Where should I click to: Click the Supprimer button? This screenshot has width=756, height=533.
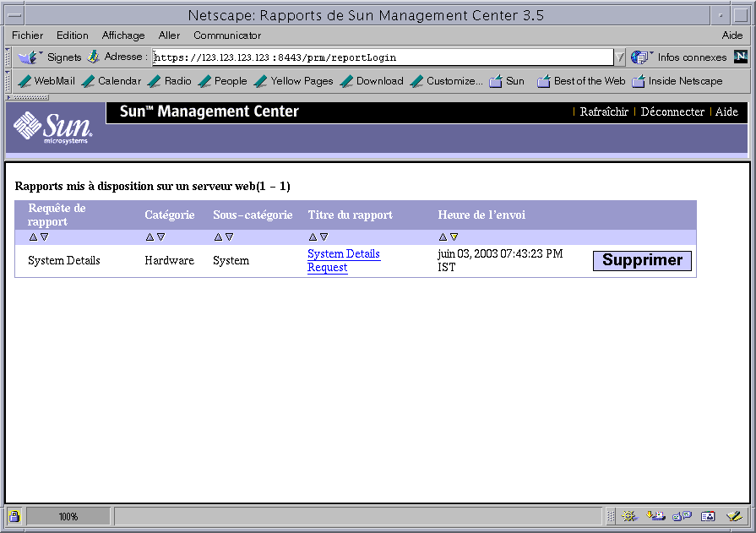pos(642,260)
